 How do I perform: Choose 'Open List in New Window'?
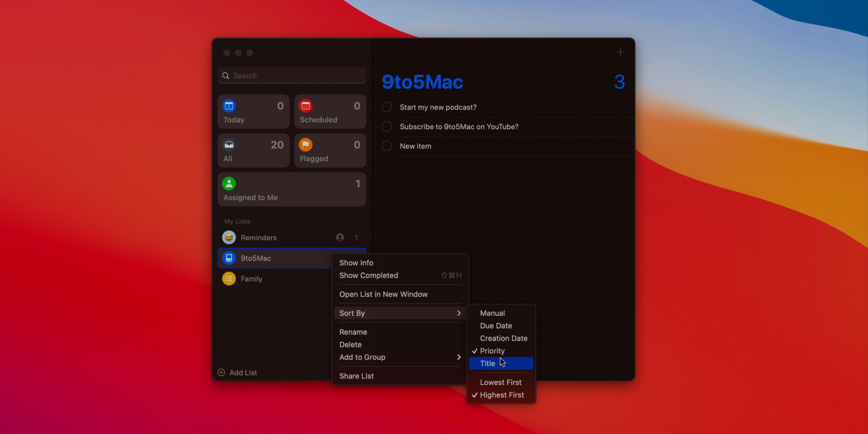pos(383,294)
